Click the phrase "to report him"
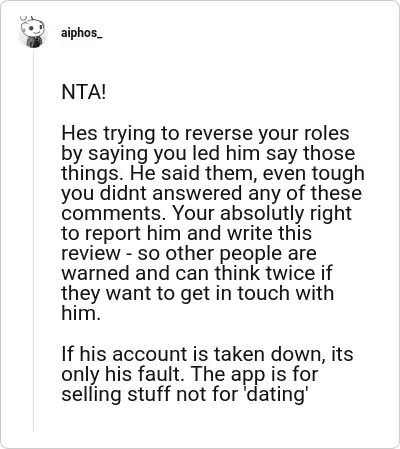Screen dimensions: 400x449 tap(121, 234)
